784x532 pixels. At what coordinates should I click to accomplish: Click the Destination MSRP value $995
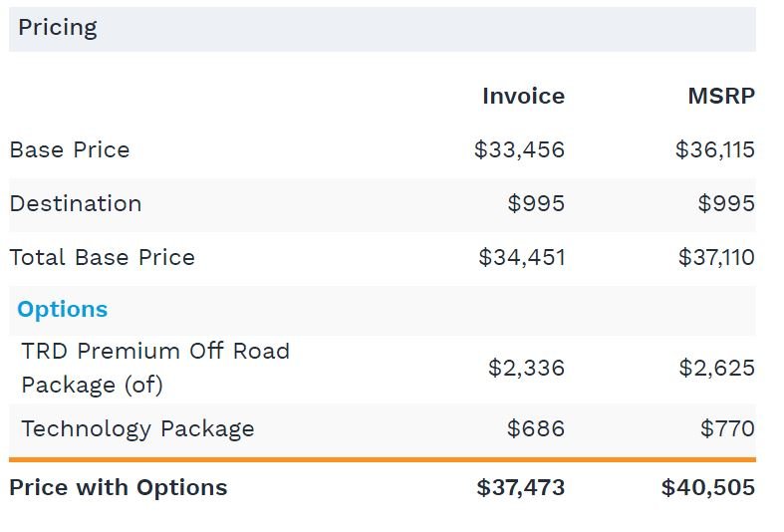tap(726, 204)
